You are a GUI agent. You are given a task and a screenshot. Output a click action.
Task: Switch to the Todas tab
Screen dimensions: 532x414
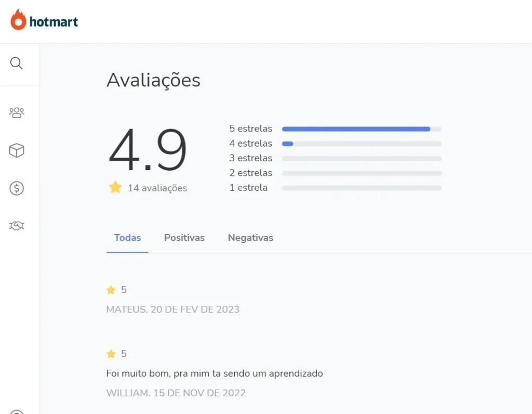pos(127,238)
